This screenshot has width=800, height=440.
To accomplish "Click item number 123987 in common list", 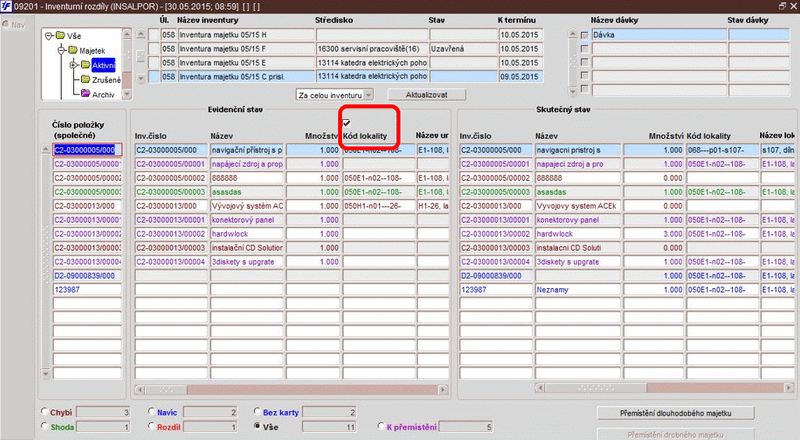I will [x=87, y=289].
